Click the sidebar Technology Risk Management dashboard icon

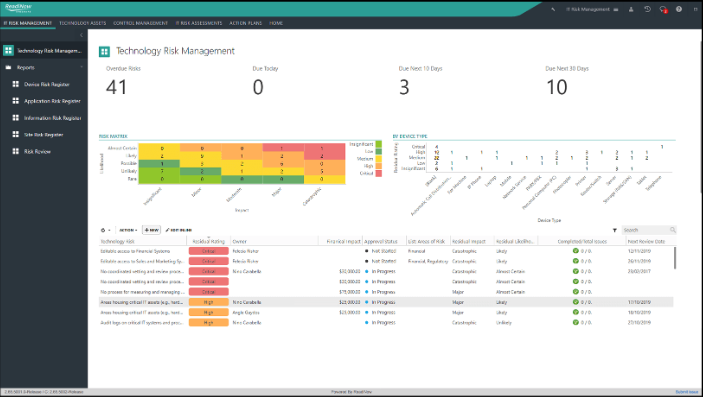click(8, 50)
